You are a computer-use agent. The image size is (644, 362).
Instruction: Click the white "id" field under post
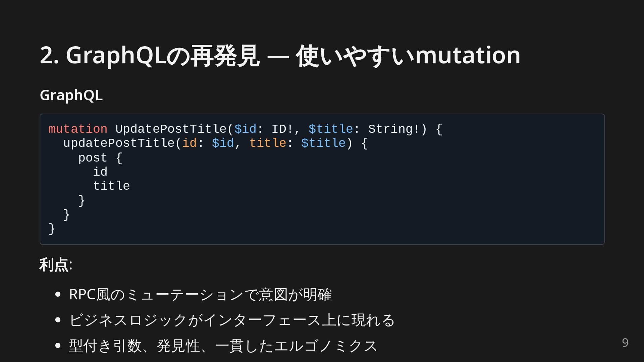coord(100,172)
